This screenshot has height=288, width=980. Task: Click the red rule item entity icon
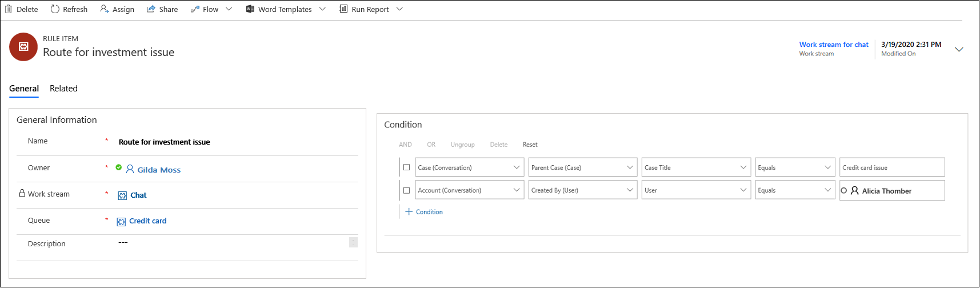pyautogui.click(x=23, y=47)
